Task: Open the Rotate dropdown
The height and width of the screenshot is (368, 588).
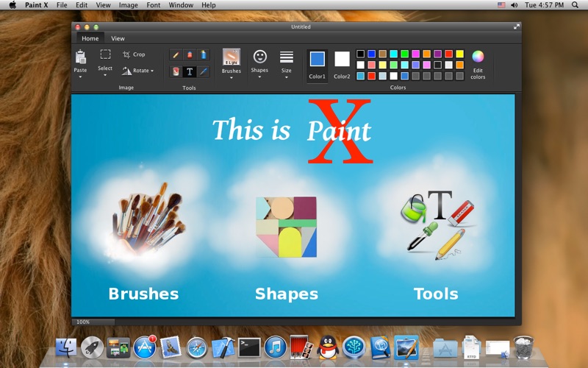Action: coord(137,71)
